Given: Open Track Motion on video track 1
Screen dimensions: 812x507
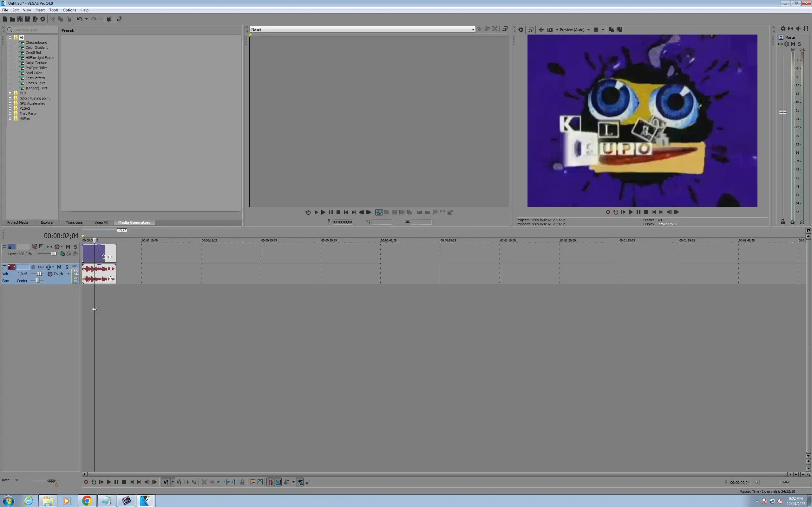Looking at the screenshot, I should point(42,247).
